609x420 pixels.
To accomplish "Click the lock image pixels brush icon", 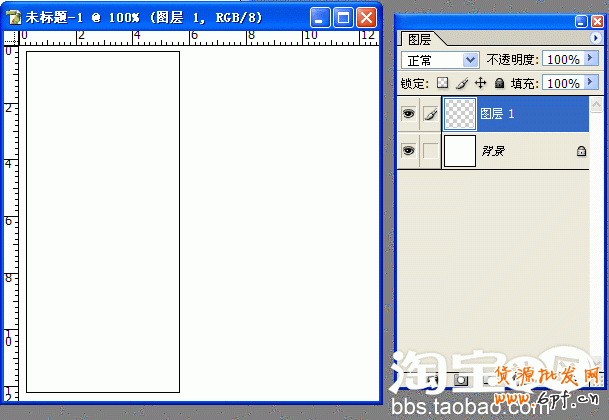I will (x=461, y=84).
